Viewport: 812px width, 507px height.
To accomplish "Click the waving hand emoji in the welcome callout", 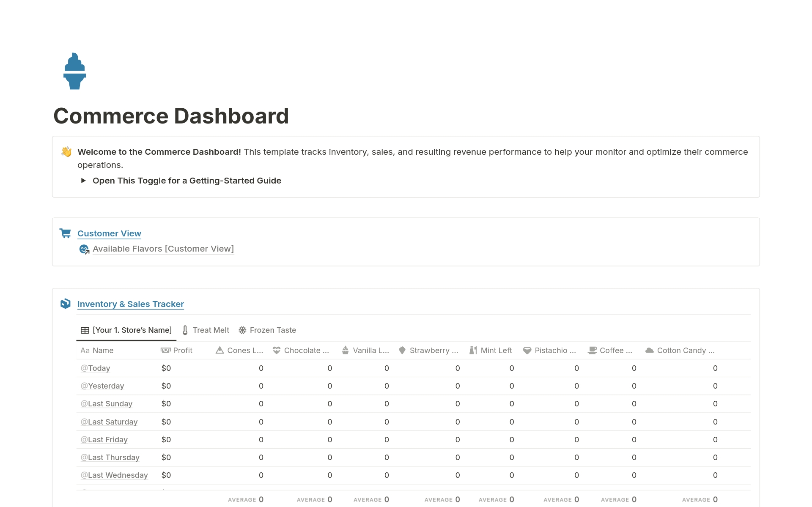I will pyautogui.click(x=66, y=152).
